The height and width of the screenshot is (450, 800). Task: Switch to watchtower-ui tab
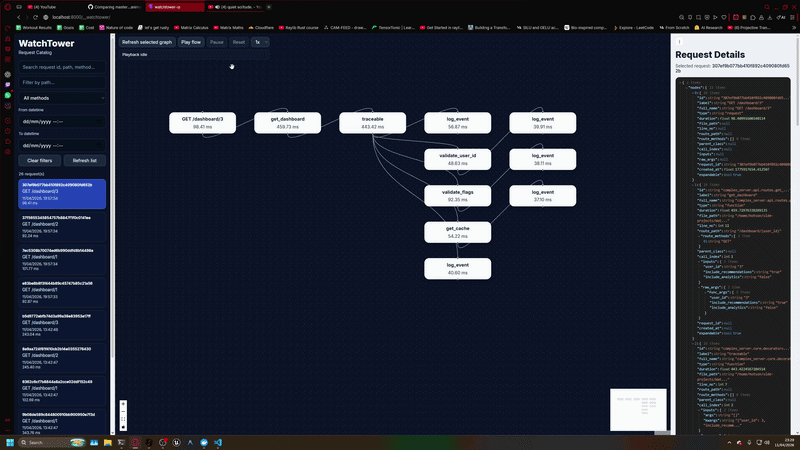(175, 7)
